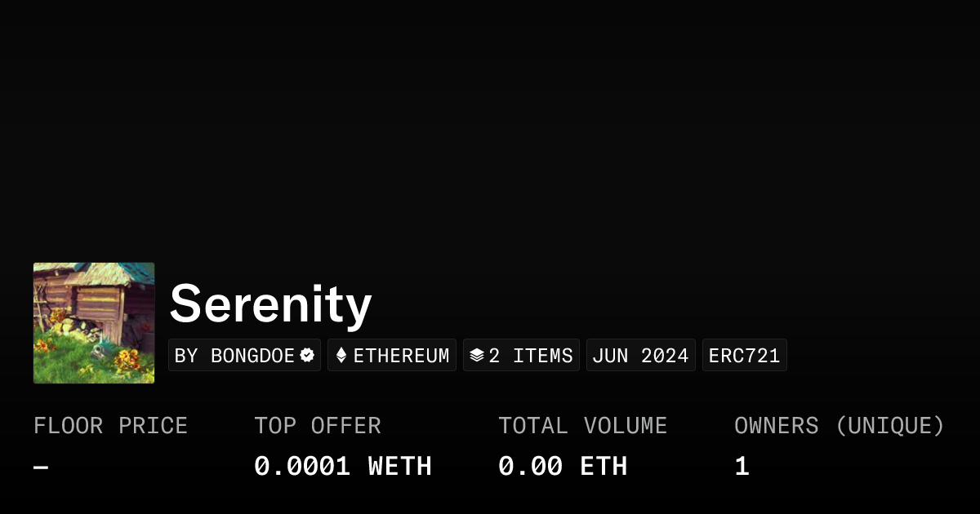This screenshot has width=980, height=514.
Task: Click the WETH currency unit text
Action: pos(400,467)
